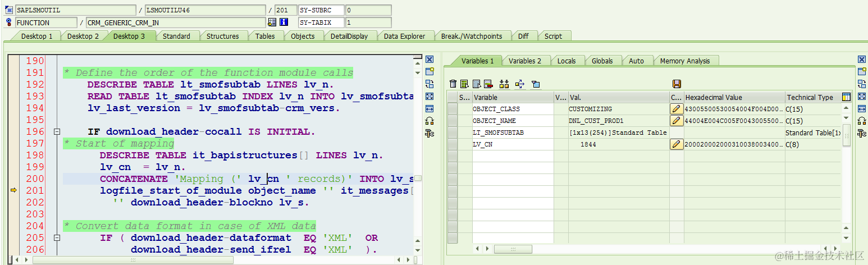The width and height of the screenshot is (868, 265).
Task: Maximize the variables tool to full screen
Action: (863, 96)
